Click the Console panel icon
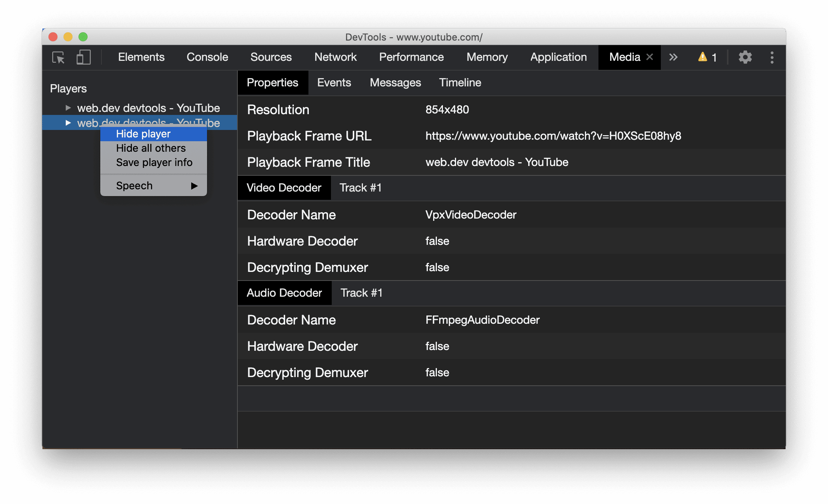 207,57
